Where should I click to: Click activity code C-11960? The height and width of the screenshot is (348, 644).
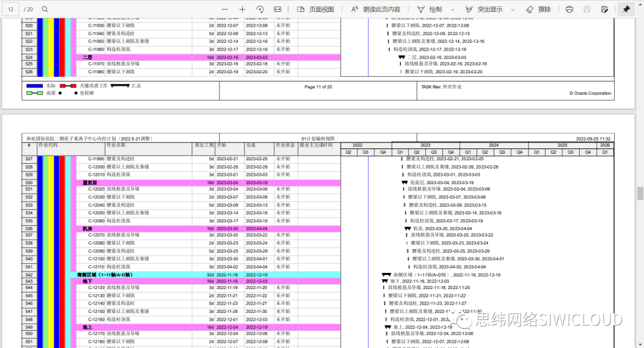tap(96, 49)
